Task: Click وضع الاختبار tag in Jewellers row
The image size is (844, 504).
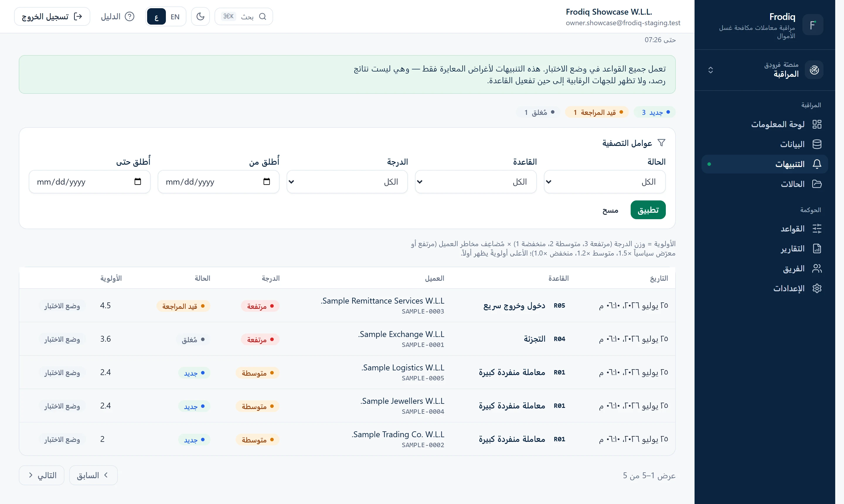Action: [x=62, y=406]
